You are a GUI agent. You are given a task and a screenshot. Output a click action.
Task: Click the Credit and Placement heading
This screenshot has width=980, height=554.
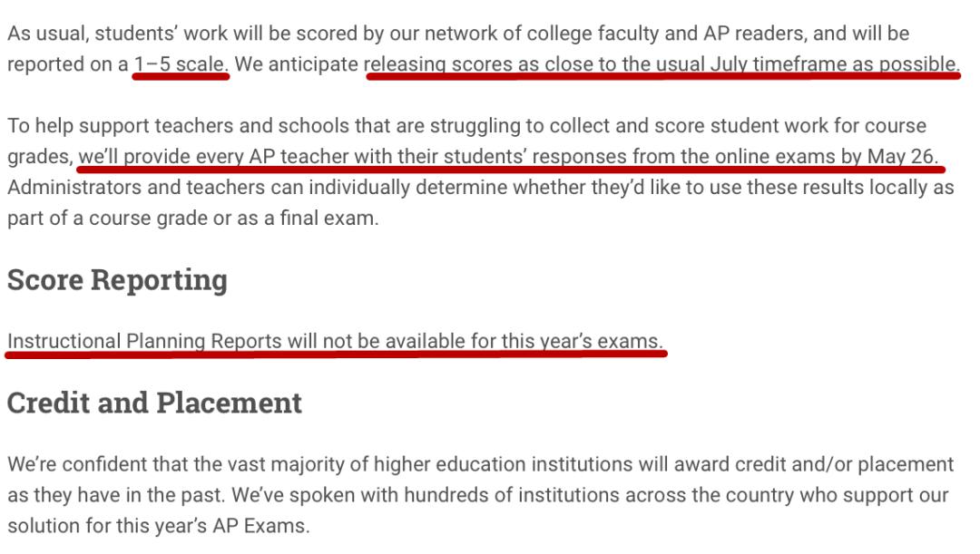point(154,403)
